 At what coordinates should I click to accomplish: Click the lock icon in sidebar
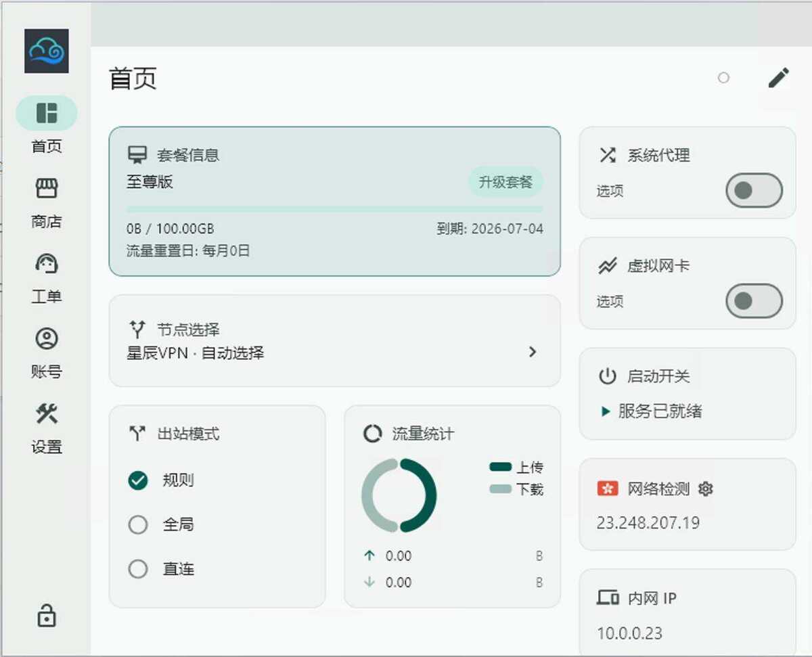tap(47, 616)
